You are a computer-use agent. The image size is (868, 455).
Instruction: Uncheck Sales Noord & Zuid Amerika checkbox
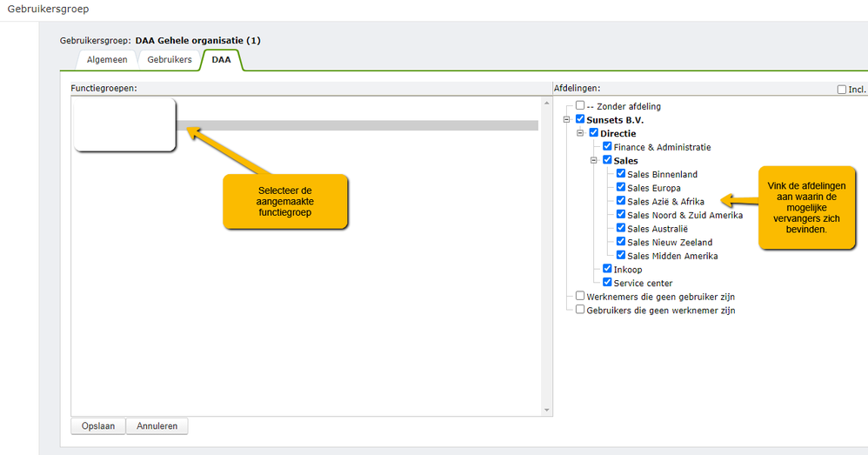(620, 214)
